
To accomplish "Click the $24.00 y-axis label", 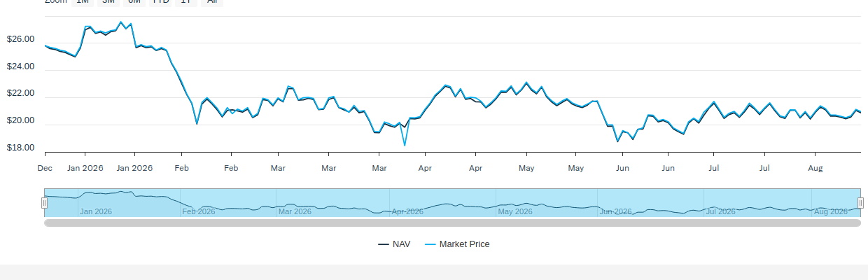I will [20, 66].
